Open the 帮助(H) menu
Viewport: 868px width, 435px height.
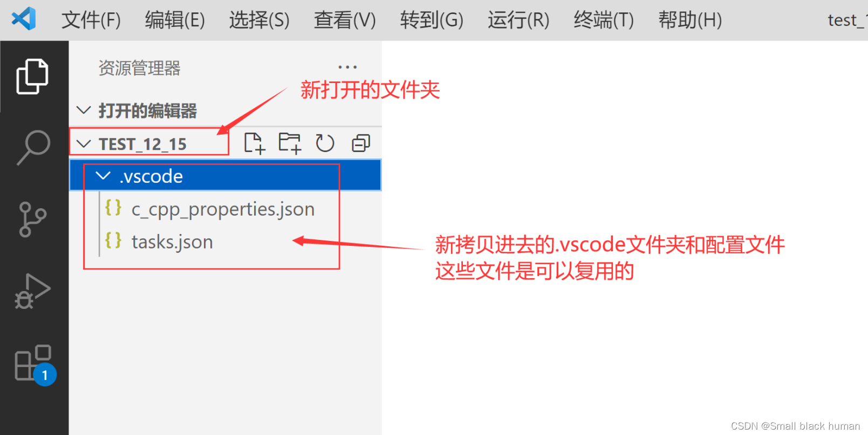(690, 20)
